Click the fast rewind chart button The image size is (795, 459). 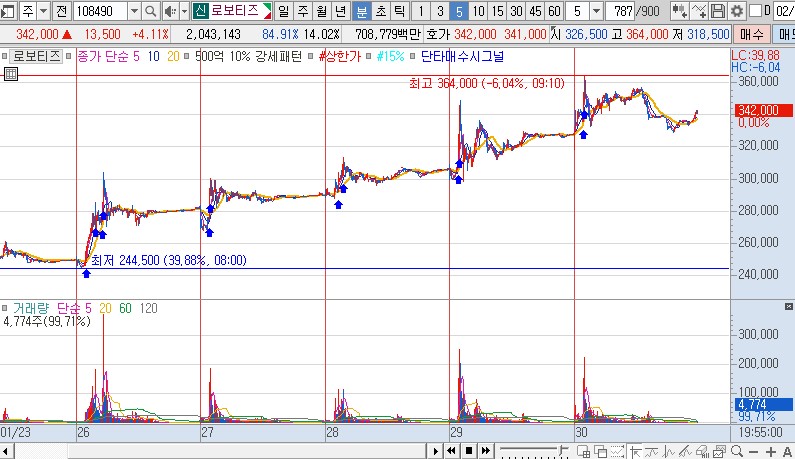[451, 450]
